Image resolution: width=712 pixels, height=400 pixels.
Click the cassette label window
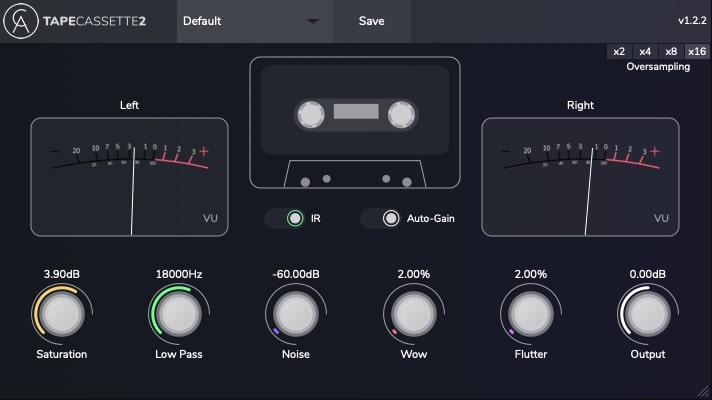click(356, 112)
